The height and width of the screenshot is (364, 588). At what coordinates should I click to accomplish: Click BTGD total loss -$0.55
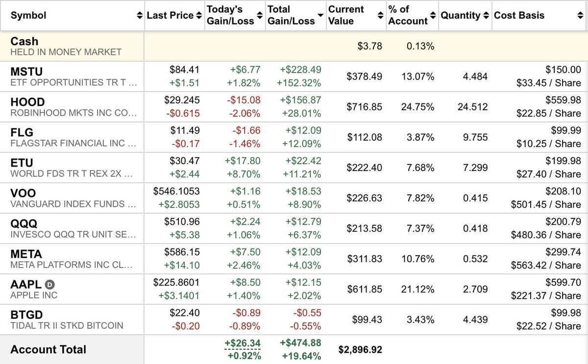(x=308, y=313)
